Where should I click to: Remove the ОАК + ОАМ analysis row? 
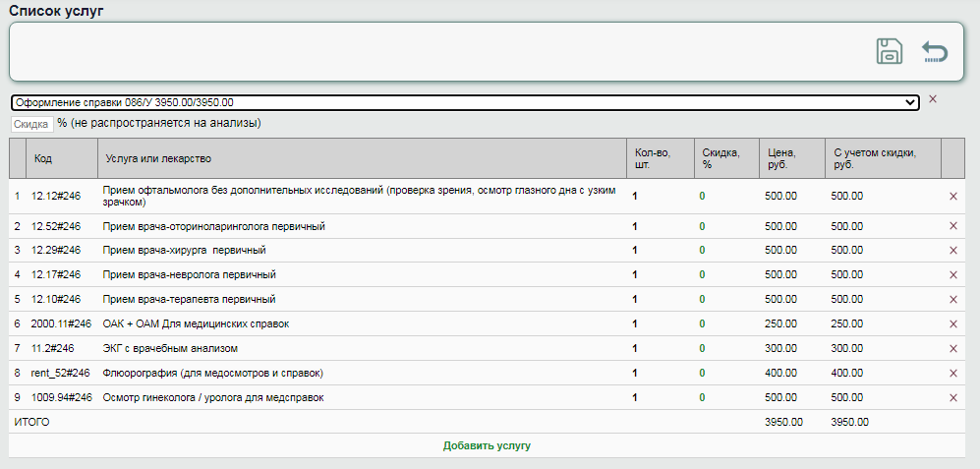952,323
